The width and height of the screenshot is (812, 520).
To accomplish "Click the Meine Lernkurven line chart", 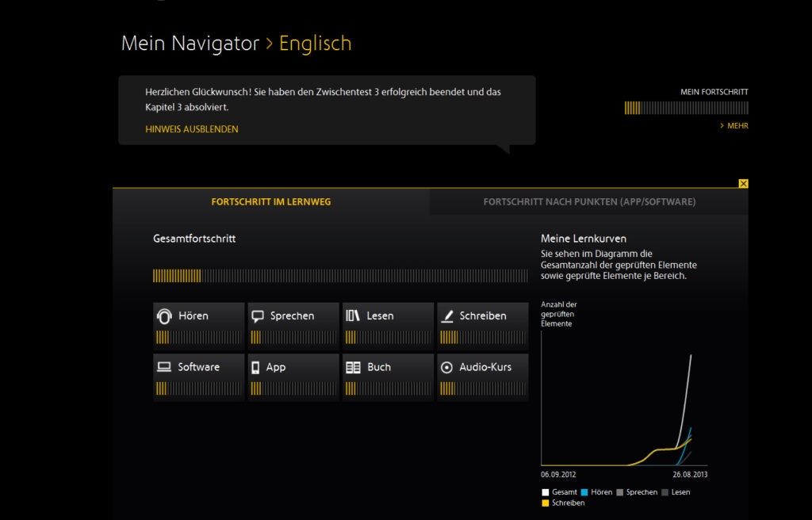I will [x=623, y=404].
